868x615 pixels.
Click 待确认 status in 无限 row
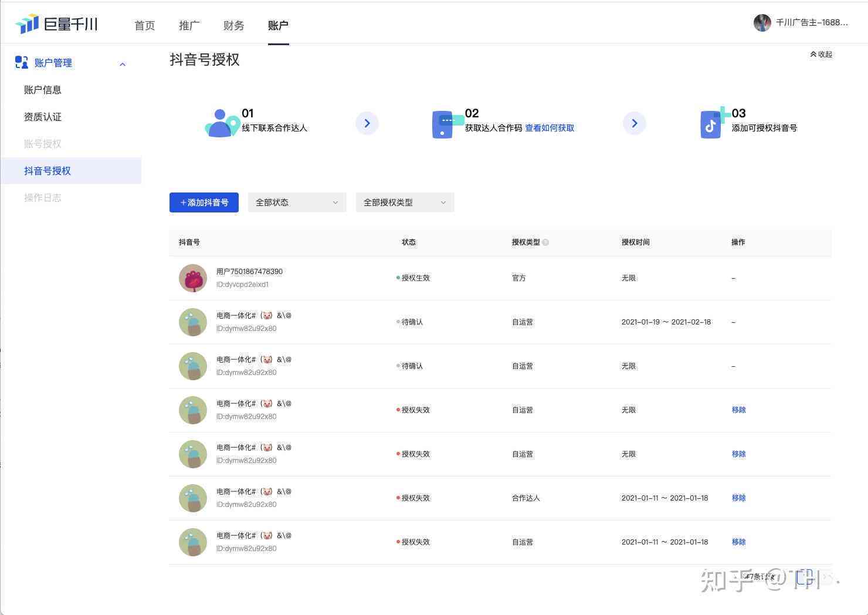tap(410, 366)
